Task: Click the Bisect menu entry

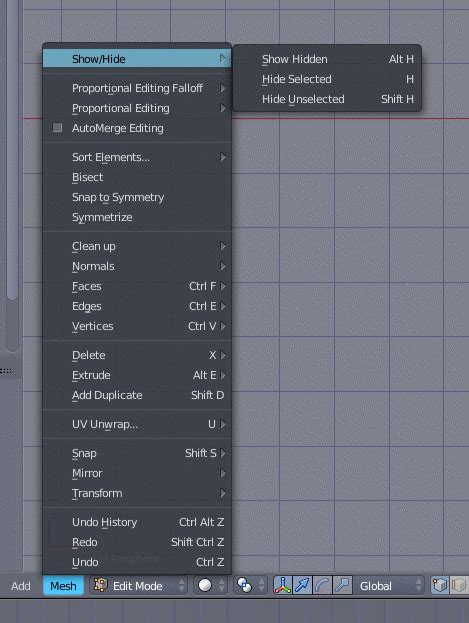Action: [137, 177]
